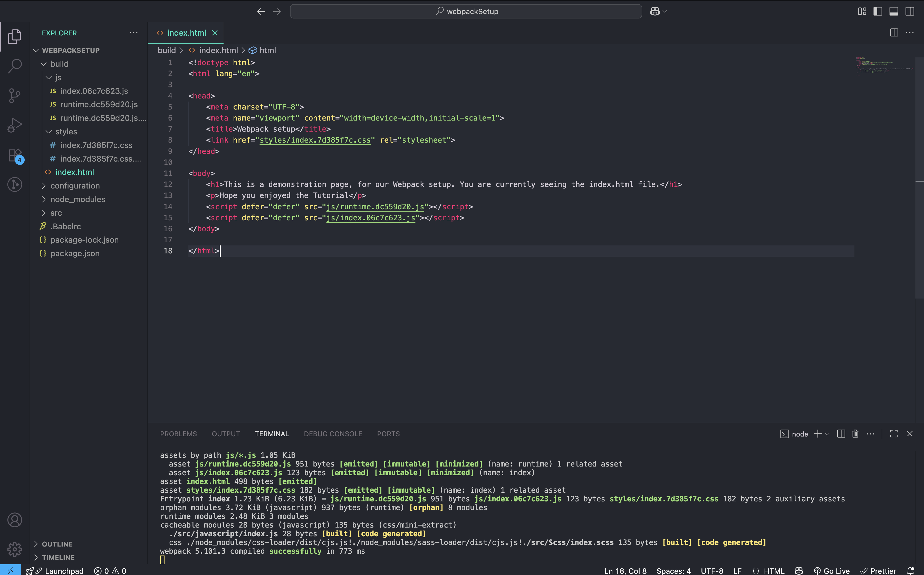The image size is (924, 575).
Task: Click the webpackSetup command center search
Action: tap(466, 11)
